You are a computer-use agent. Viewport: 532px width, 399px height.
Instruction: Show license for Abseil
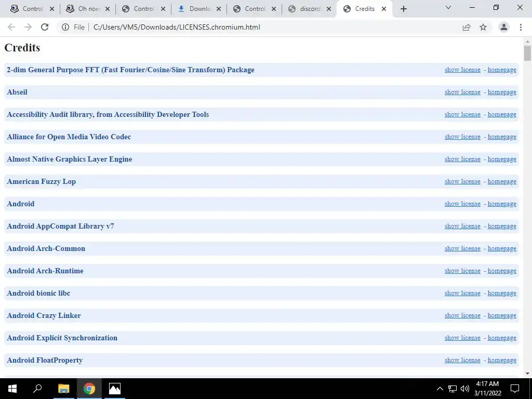462,92
